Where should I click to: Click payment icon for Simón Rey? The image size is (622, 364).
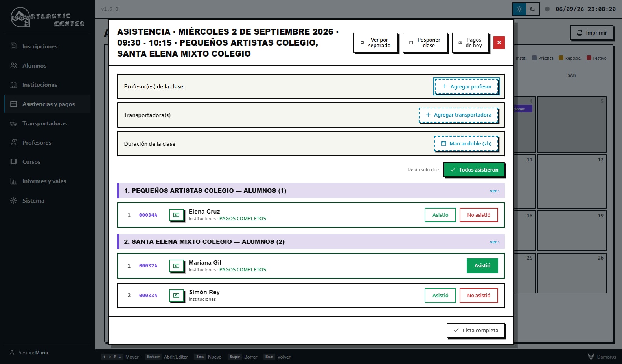click(x=177, y=295)
